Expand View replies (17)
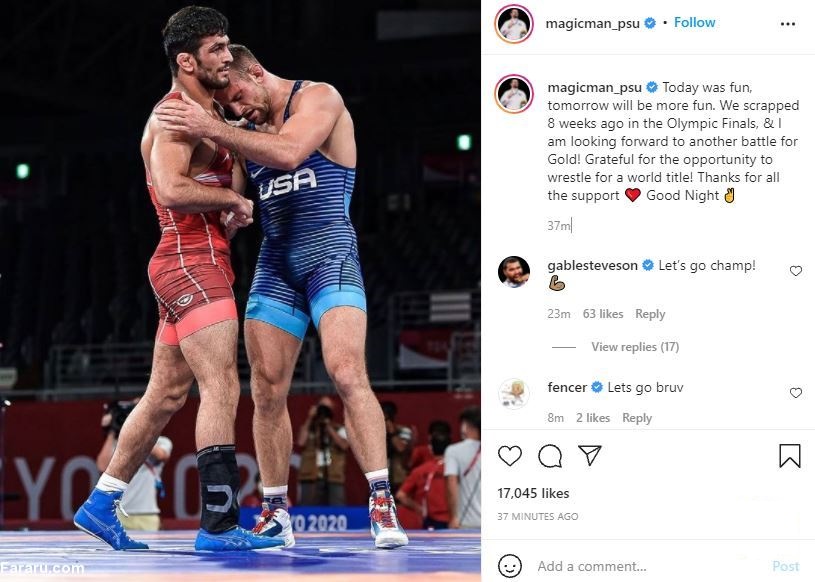This screenshot has height=582, width=815. (x=635, y=347)
